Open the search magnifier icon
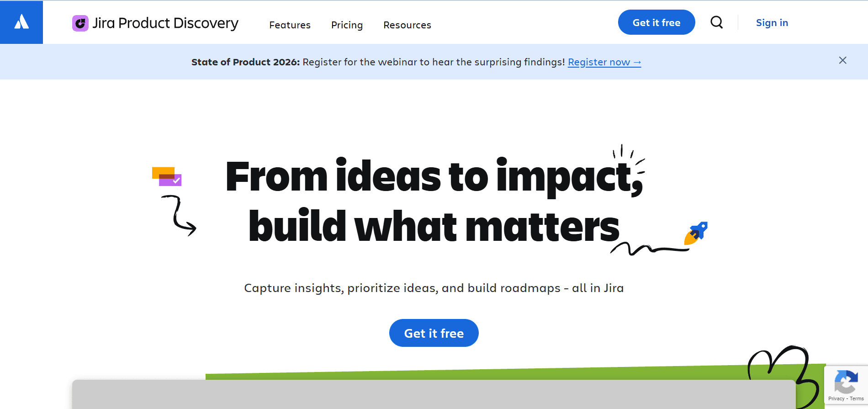The width and height of the screenshot is (868, 409). pyautogui.click(x=716, y=22)
